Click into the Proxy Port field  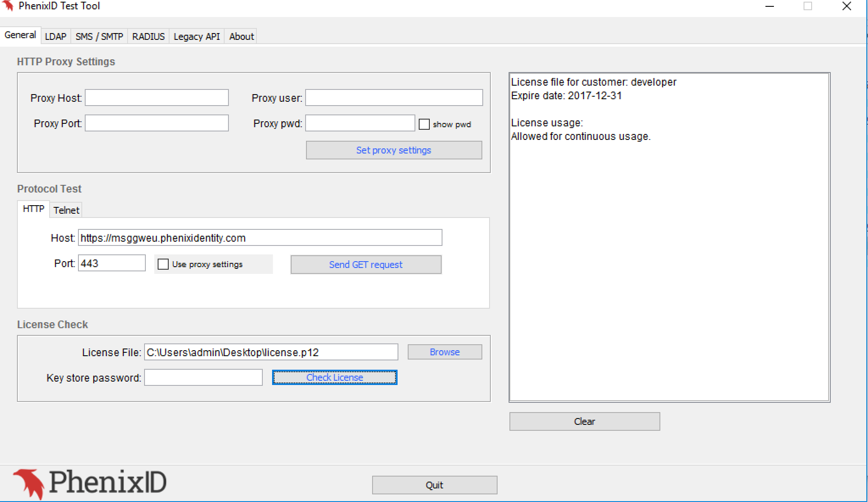pos(157,123)
